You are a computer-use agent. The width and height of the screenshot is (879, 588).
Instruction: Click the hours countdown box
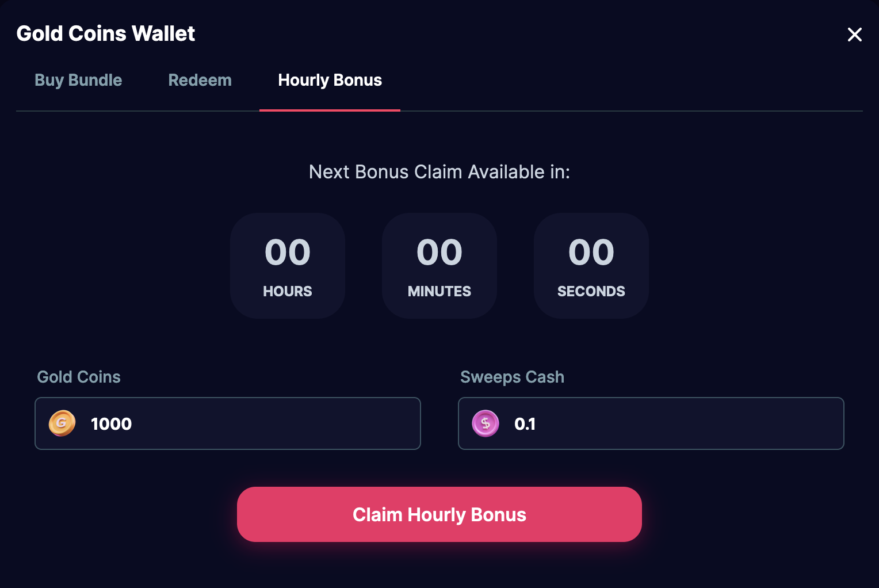coord(288,265)
